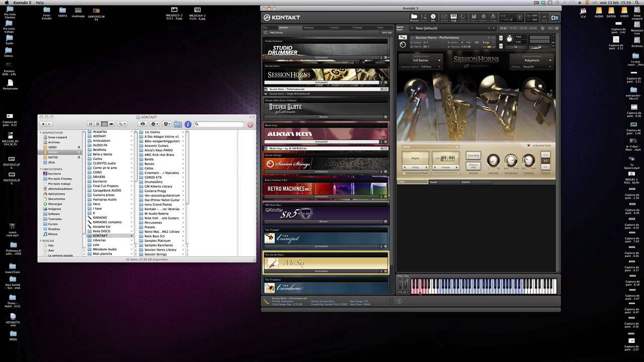Open Finder arrange-by dropdown in toolbar
The height and width of the screenshot is (362, 644).
122,124
